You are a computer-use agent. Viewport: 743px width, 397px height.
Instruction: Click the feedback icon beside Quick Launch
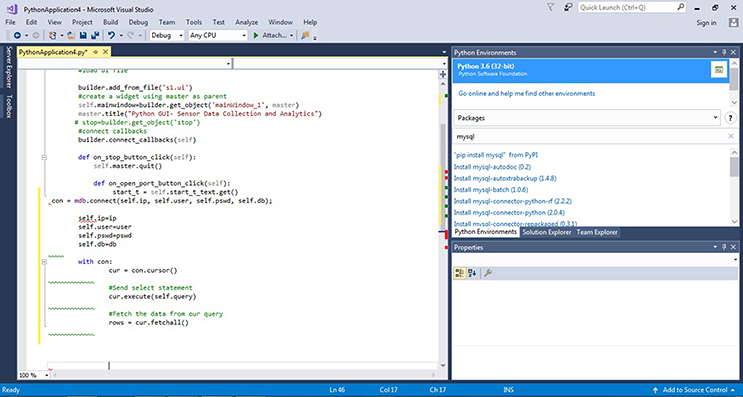(x=567, y=7)
